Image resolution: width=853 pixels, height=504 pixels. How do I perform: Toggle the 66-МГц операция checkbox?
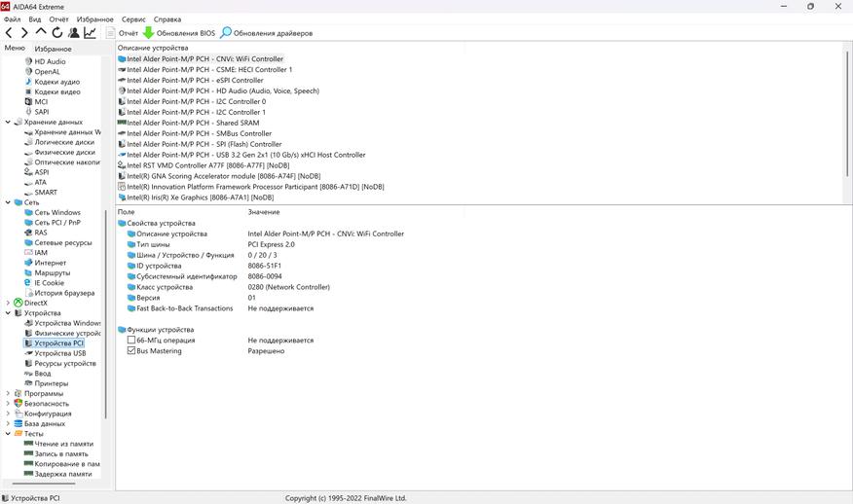131,340
